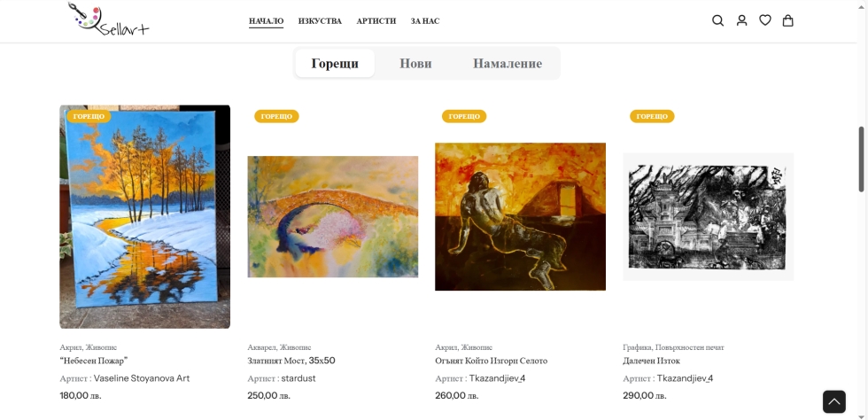Viewport: 868px width, 420px height.
Task: Open the shopping bag cart icon
Action: [787, 20]
